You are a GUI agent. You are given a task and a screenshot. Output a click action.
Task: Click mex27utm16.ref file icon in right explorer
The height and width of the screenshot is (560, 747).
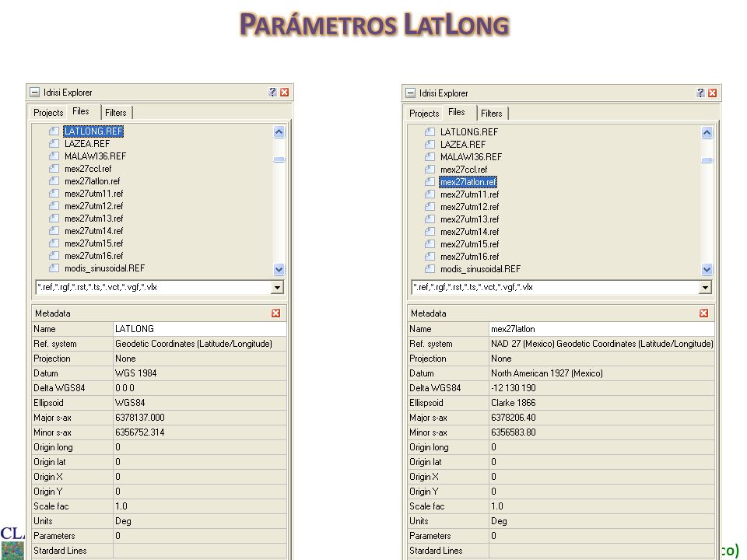click(430, 256)
